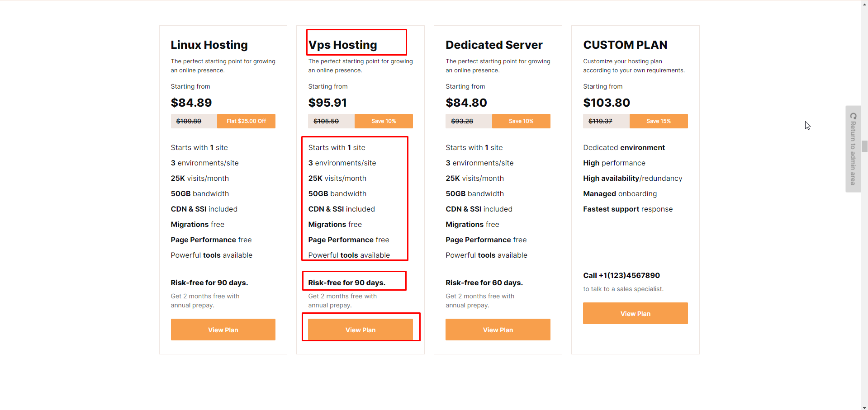Screen dimensions: 868x410
Task: Click the Save 15% badge on CUSTOM PLAN
Action: click(x=658, y=121)
